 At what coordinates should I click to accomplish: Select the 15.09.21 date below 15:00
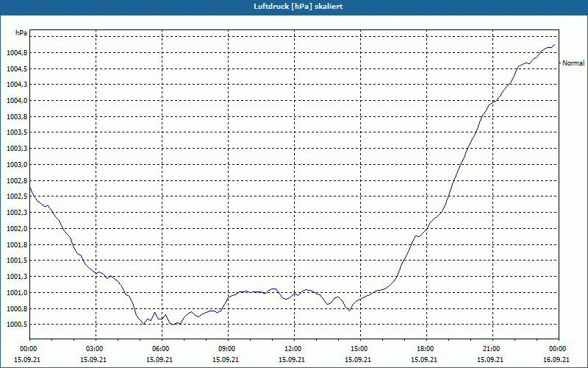[x=358, y=360]
